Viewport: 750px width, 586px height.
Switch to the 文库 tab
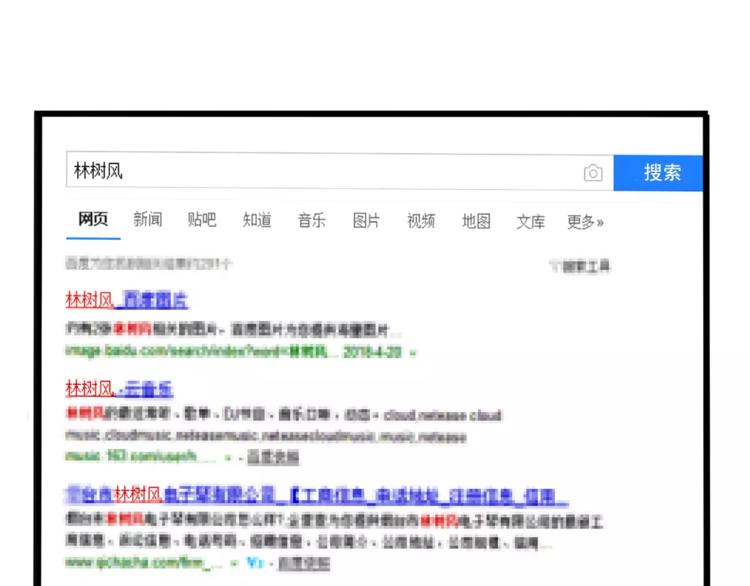click(x=530, y=221)
